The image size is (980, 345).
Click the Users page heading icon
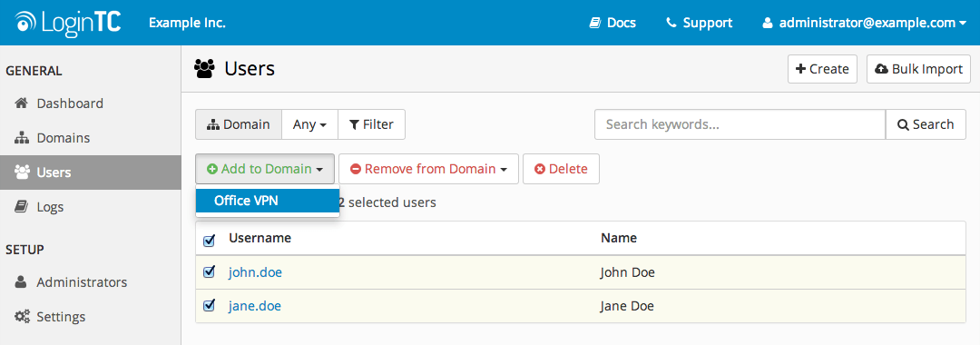pos(204,68)
